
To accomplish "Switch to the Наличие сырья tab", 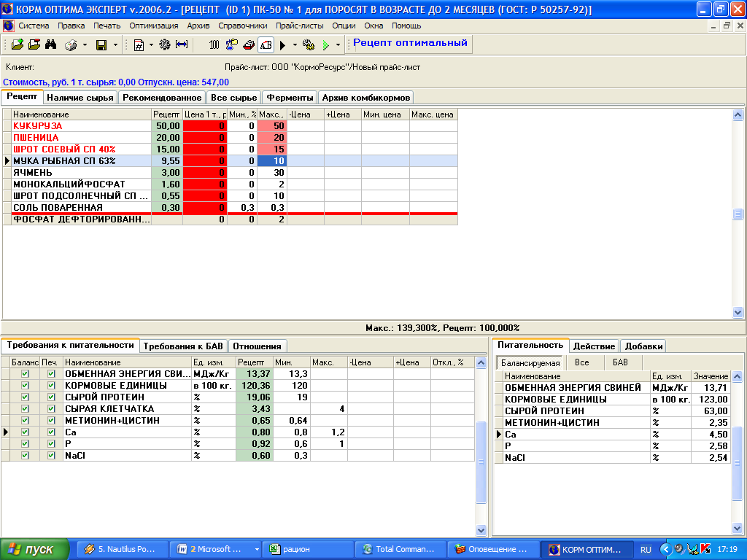I will coord(80,98).
